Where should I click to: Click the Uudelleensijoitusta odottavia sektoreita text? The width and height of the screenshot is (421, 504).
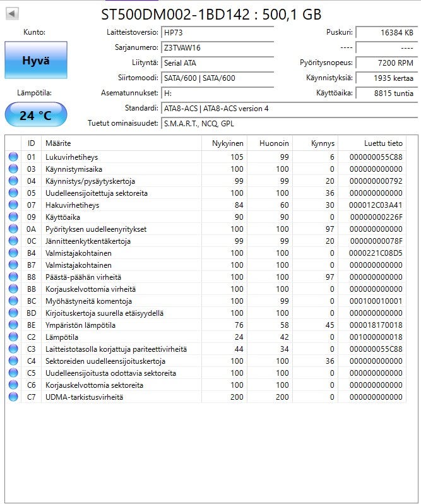pos(110,373)
